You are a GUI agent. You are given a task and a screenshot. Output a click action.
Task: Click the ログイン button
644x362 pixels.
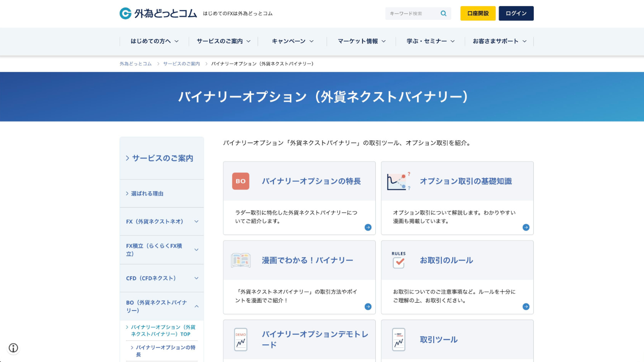[516, 14]
